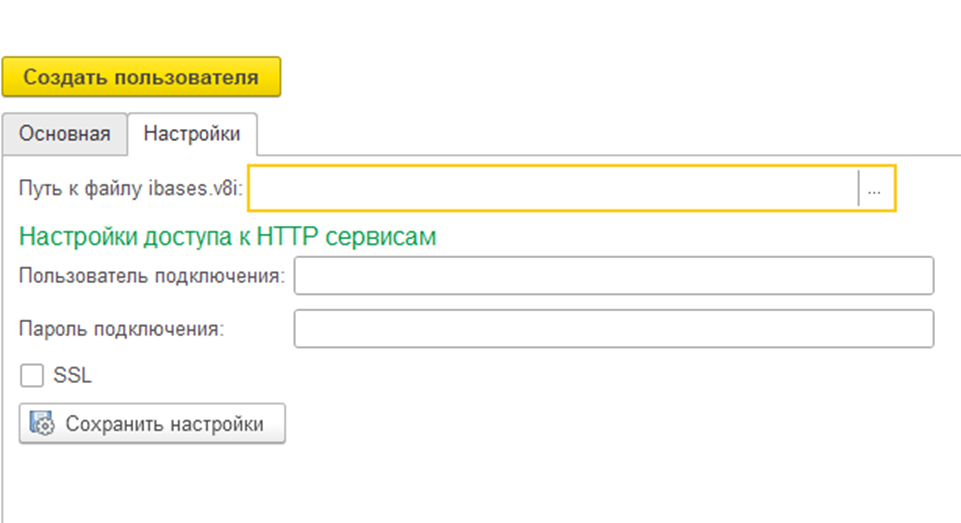Click the SSL label text

72,376
